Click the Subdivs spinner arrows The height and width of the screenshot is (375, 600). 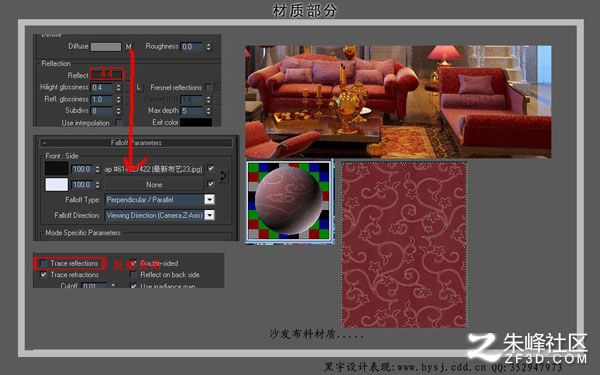(x=119, y=111)
